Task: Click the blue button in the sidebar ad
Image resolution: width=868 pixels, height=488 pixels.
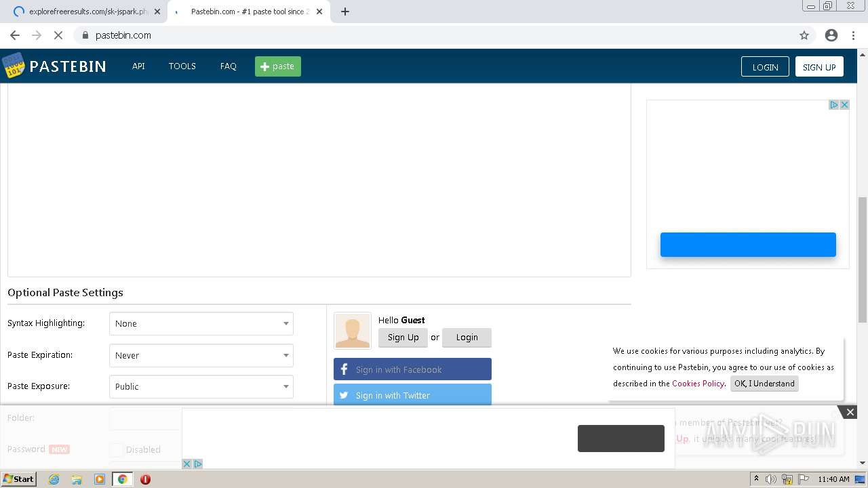Action: (x=748, y=245)
